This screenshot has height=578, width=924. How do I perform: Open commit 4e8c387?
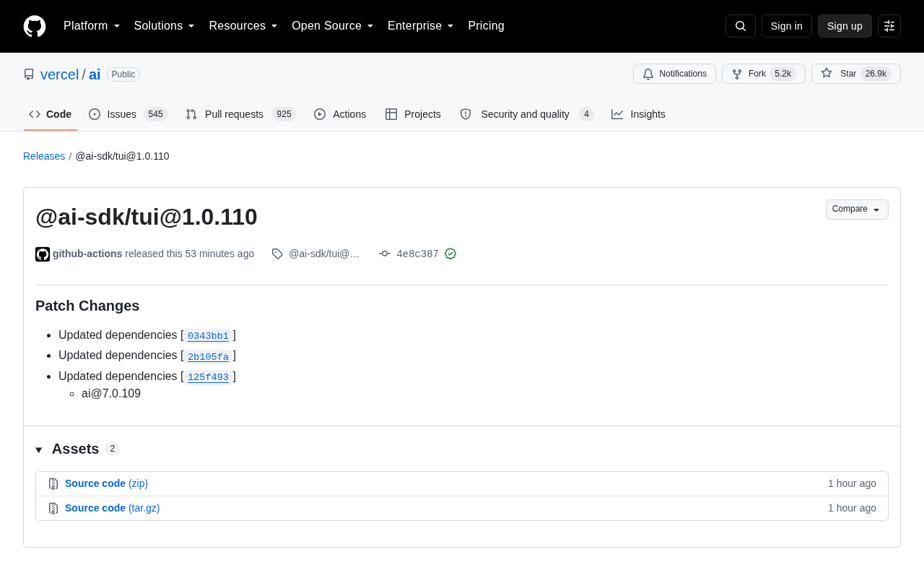(417, 254)
